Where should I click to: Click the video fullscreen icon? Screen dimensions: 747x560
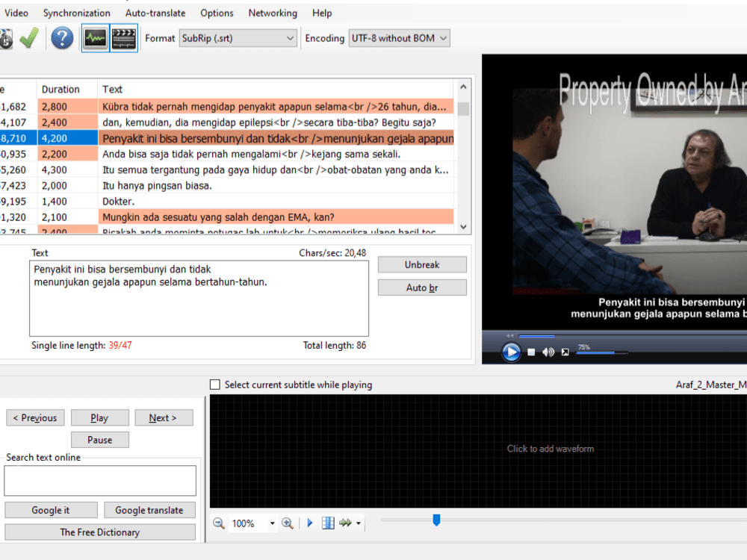(x=565, y=352)
